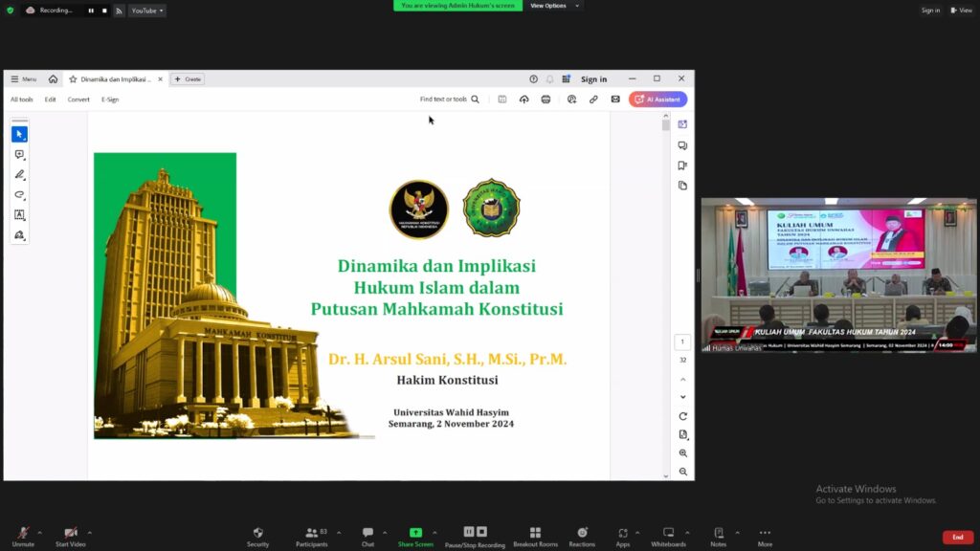The height and width of the screenshot is (551, 980).
Task: Open the Breakout Rooms panel
Action: [x=535, y=536]
